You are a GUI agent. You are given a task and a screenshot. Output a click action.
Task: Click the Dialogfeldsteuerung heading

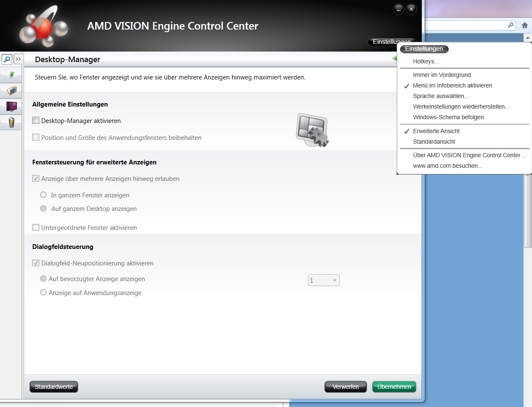63,247
